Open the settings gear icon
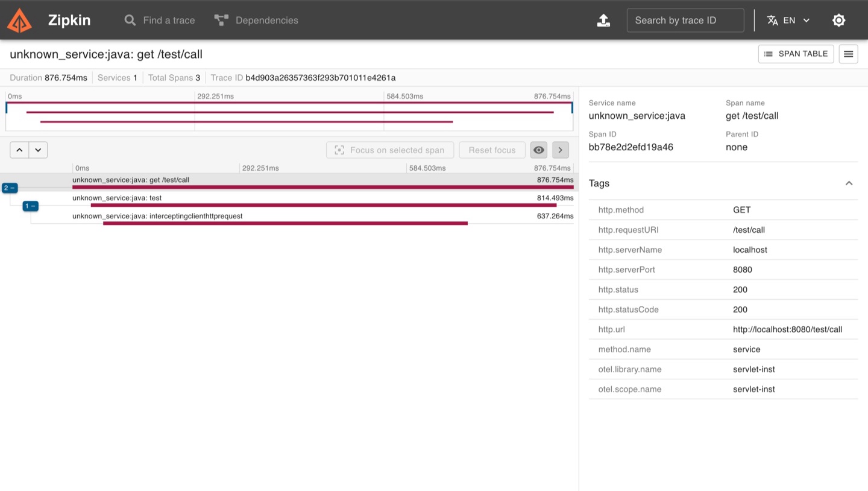The height and width of the screenshot is (491, 868). pyautogui.click(x=838, y=21)
